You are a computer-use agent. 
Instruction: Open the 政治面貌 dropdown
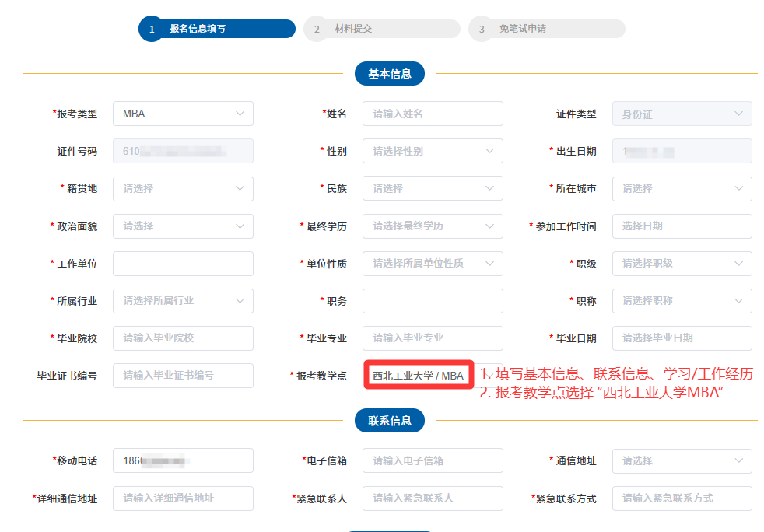pyautogui.click(x=182, y=226)
